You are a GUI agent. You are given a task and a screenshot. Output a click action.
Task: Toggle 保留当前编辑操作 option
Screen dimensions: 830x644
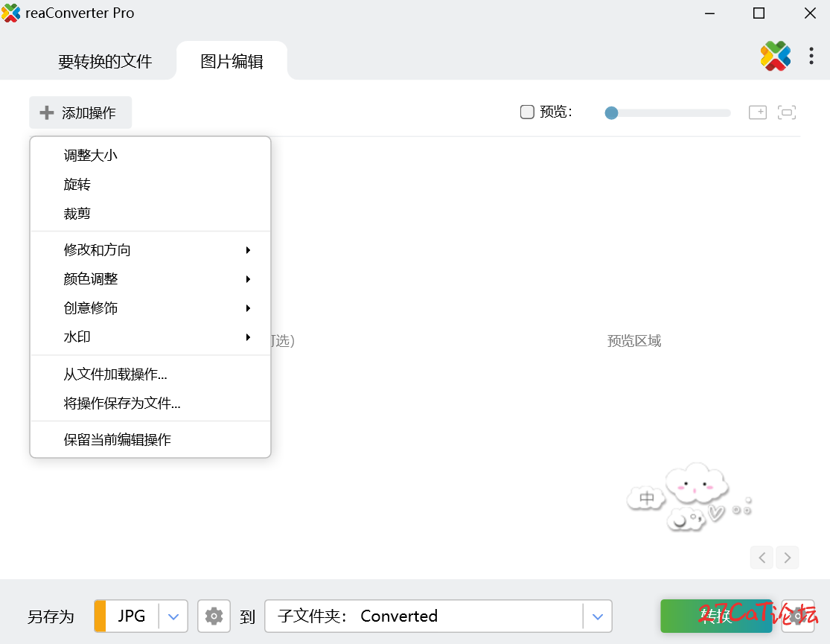coord(118,440)
